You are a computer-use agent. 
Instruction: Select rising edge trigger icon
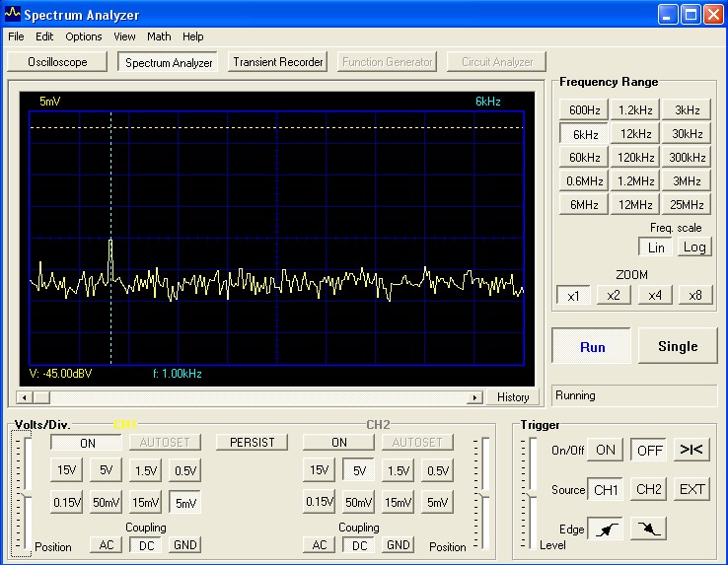pos(605,529)
